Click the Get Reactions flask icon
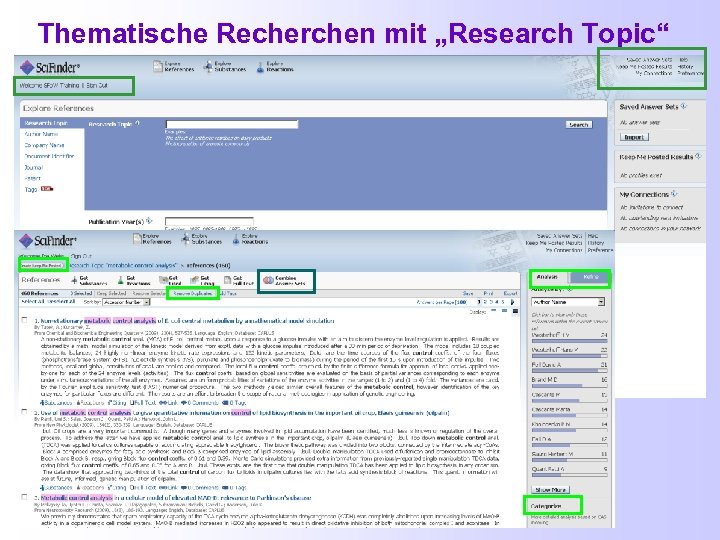This screenshot has width=720, height=540. (120, 280)
